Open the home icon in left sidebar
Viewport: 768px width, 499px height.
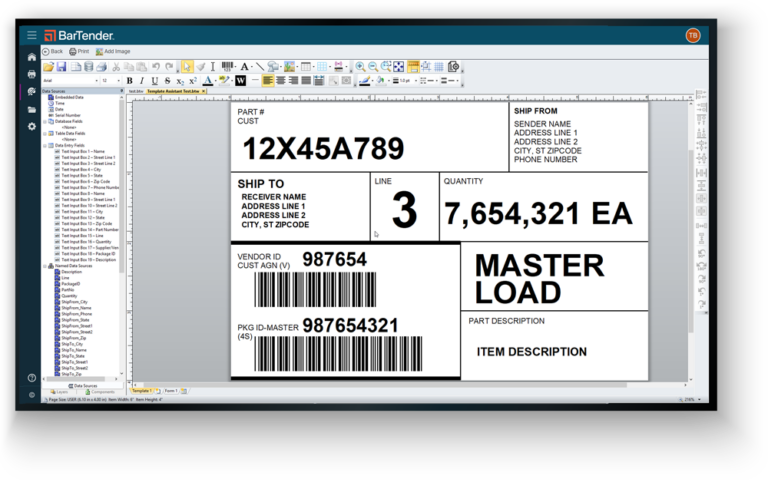32,57
